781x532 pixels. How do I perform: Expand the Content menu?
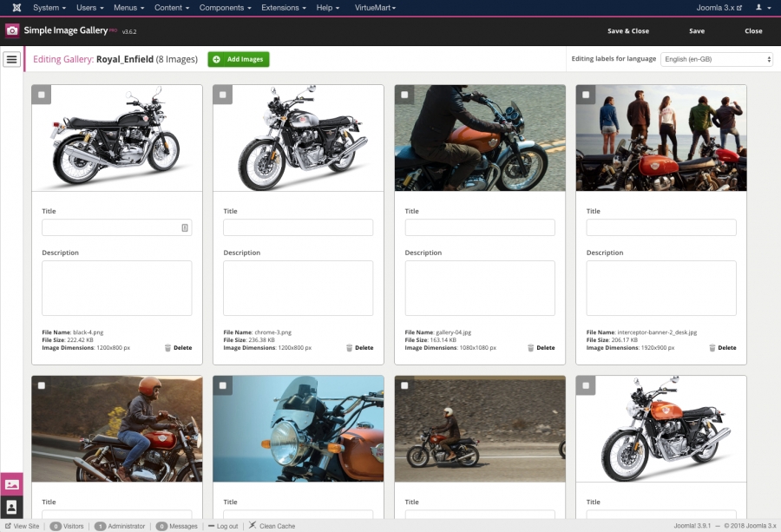[x=172, y=8]
